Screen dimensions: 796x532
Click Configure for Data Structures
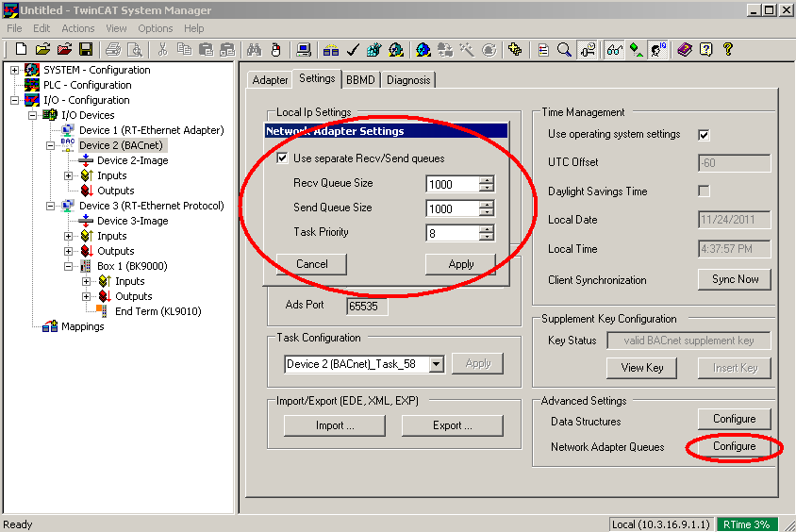point(735,419)
